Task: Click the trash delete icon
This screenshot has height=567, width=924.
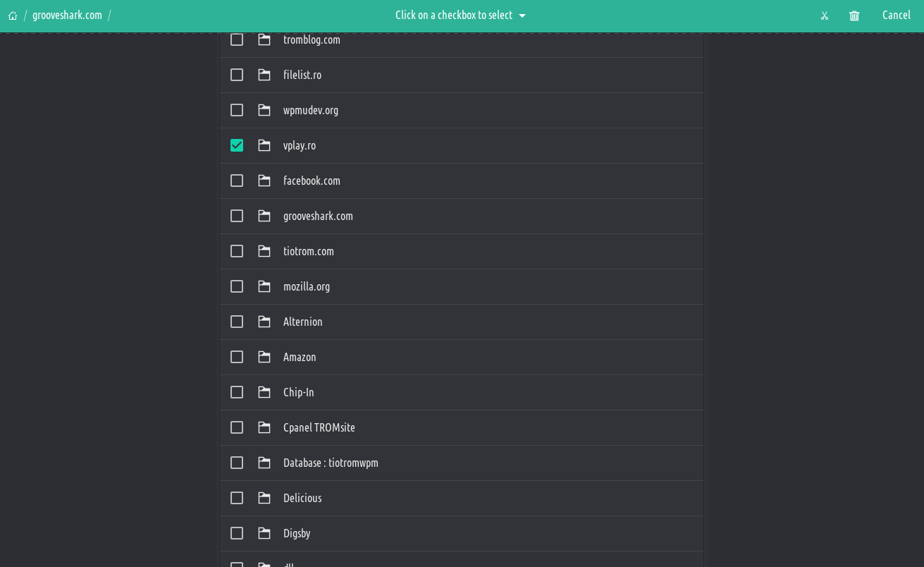Action: (854, 16)
